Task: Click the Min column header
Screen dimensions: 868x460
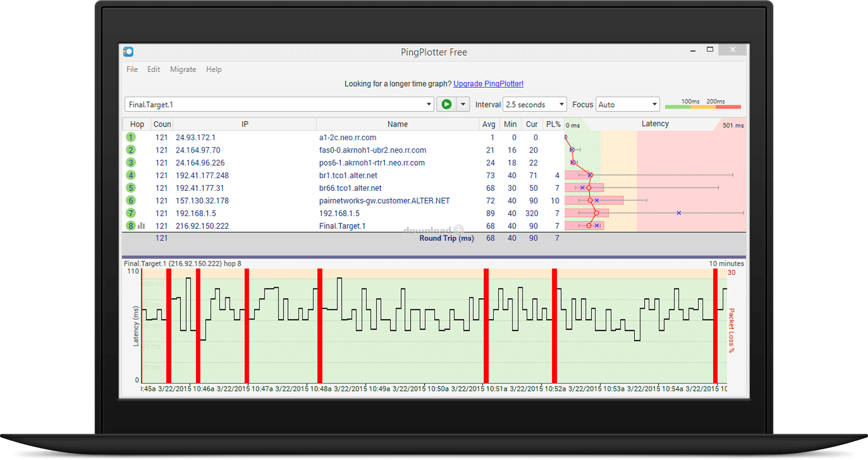Action: 510,124
